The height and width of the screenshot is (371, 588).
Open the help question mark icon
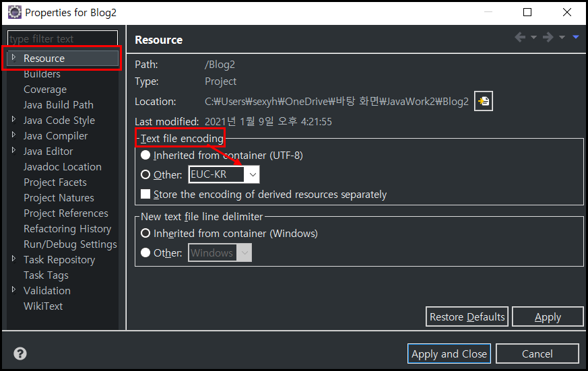[20, 353]
